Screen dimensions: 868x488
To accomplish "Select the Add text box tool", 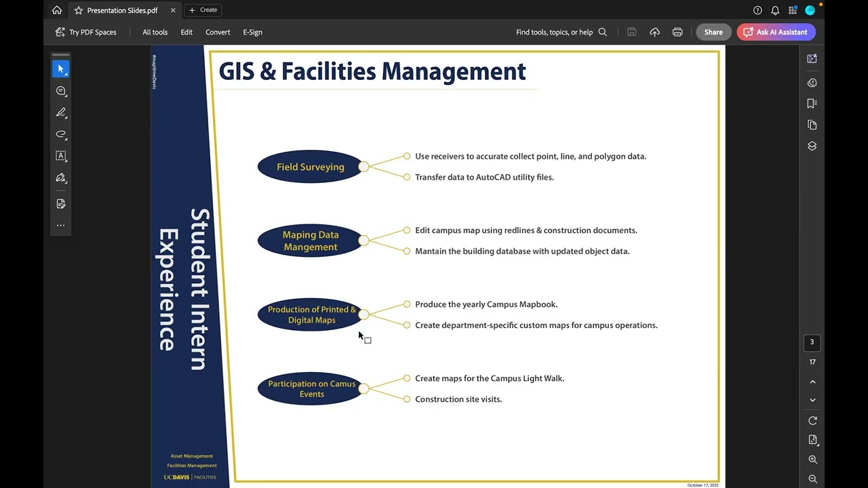I will 60,156.
